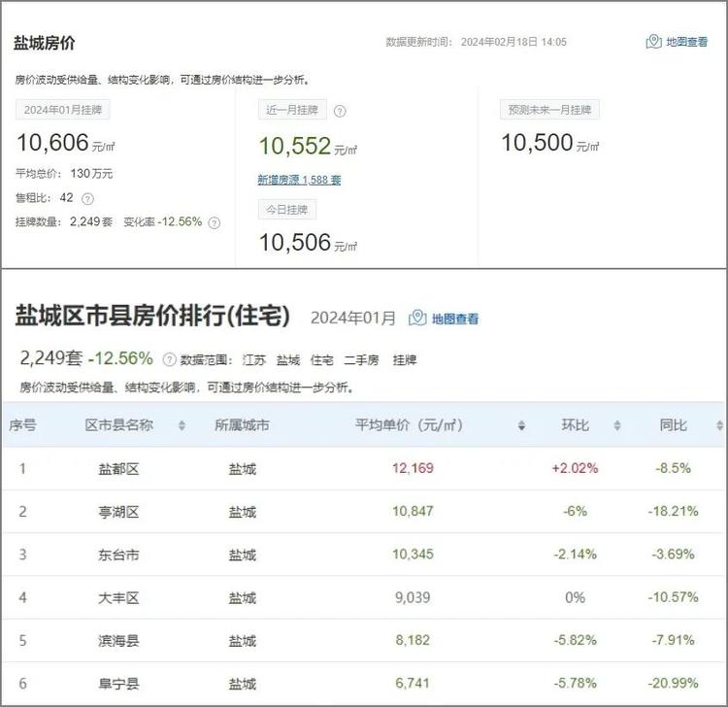Click -2.14% 环比 value for 东台市
Viewport: 728px width, 707px height.
575,554
